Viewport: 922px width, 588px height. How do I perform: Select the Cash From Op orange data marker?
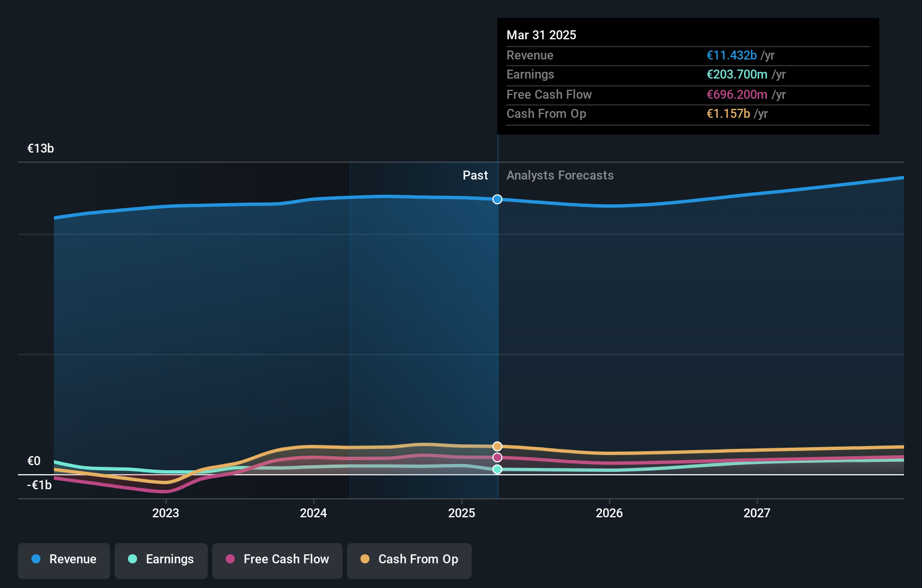(x=497, y=447)
